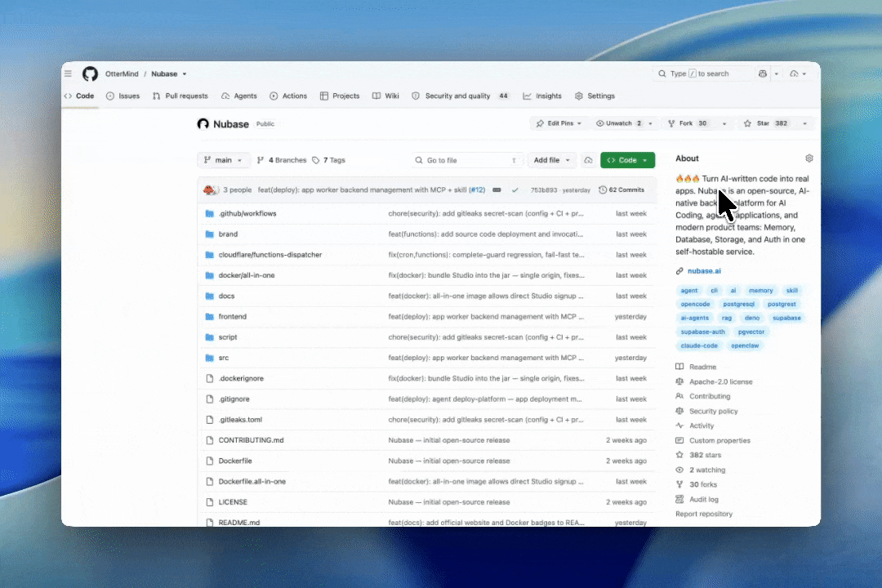Image resolution: width=882 pixels, height=588 pixels.
Task: Open the OtterMind owner link
Action: point(122,73)
